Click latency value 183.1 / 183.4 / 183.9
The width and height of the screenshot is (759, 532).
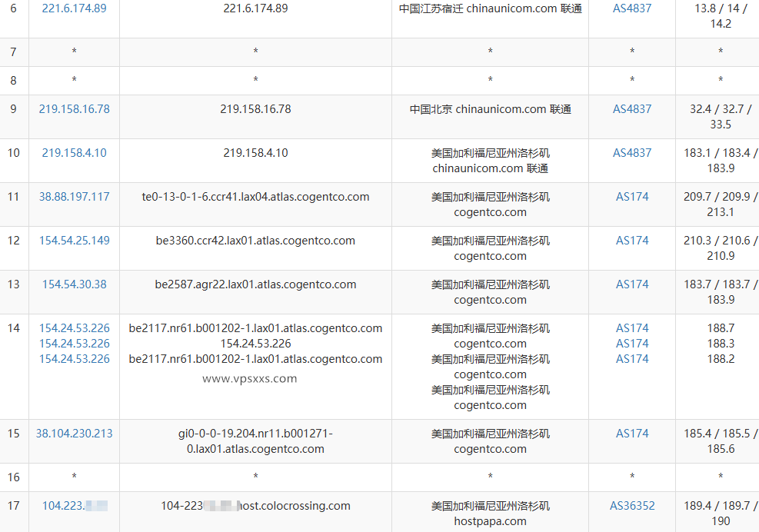(x=721, y=160)
